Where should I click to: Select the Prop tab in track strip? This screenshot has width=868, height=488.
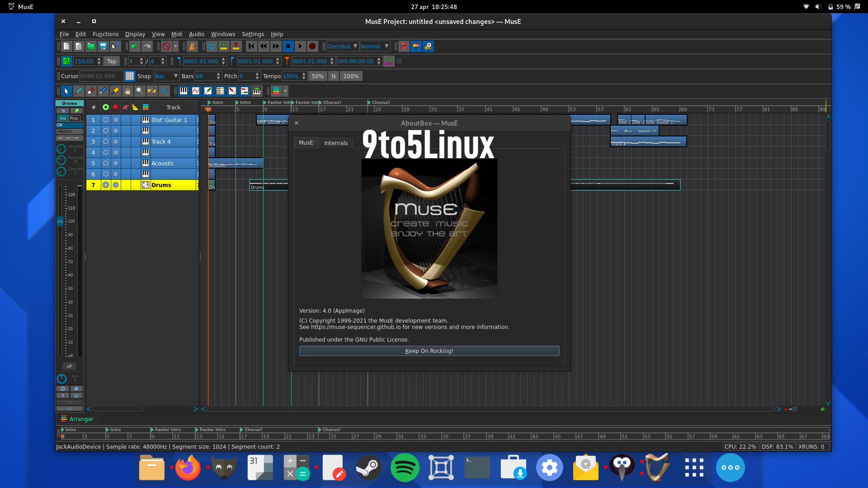tap(74, 118)
